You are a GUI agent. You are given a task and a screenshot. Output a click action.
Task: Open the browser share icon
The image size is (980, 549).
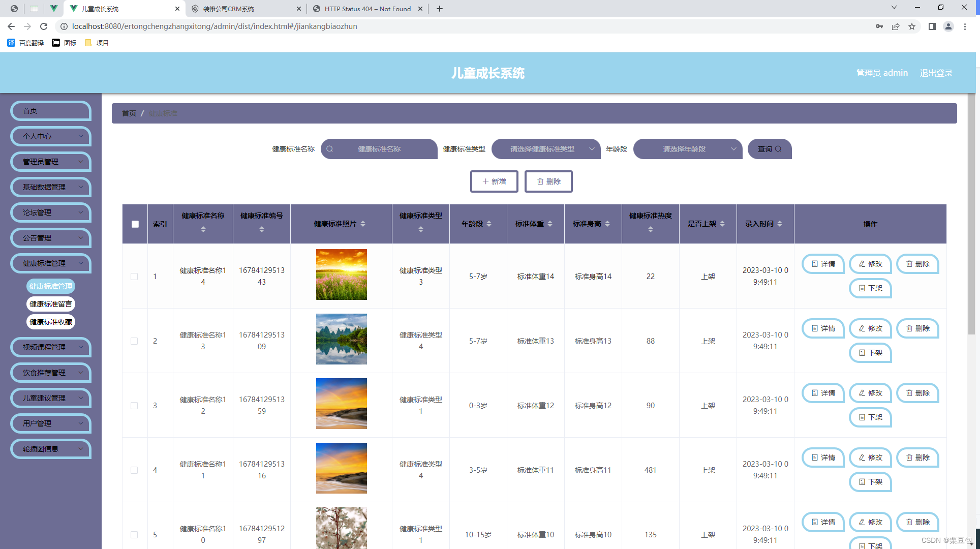pyautogui.click(x=896, y=26)
